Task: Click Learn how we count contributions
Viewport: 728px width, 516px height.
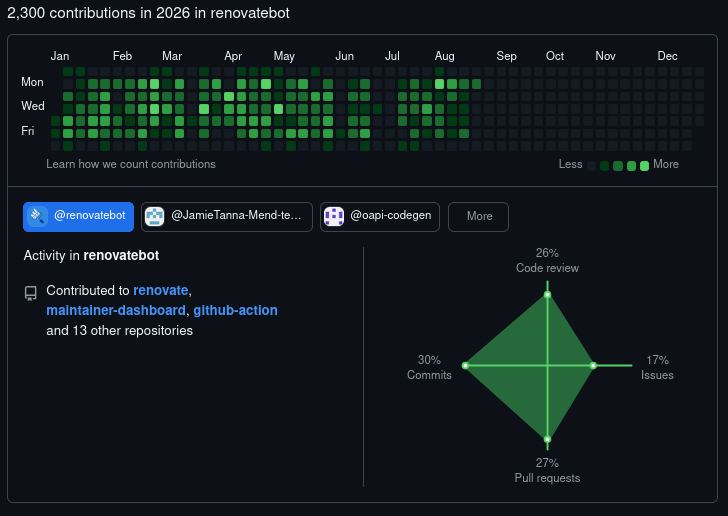Action: [131, 164]
